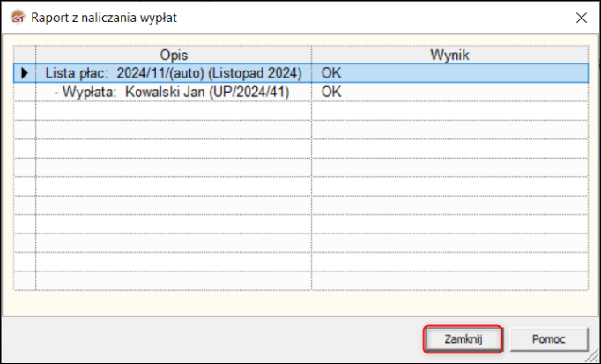Click the window title Raport z naliczania wypłat
This screenshot has height=364, width=601.
tap(104, 18)
